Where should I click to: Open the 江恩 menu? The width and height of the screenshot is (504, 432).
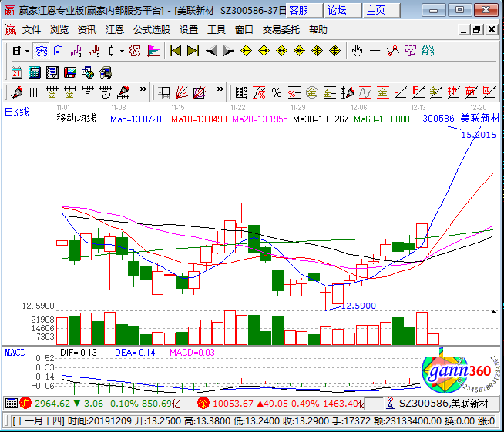[x=114, y=30]
